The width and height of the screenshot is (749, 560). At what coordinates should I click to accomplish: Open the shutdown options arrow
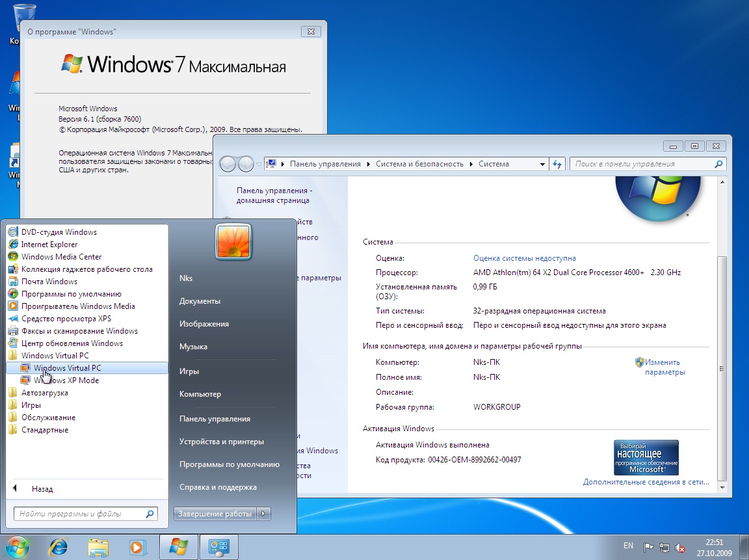click(x=264, y=514)
